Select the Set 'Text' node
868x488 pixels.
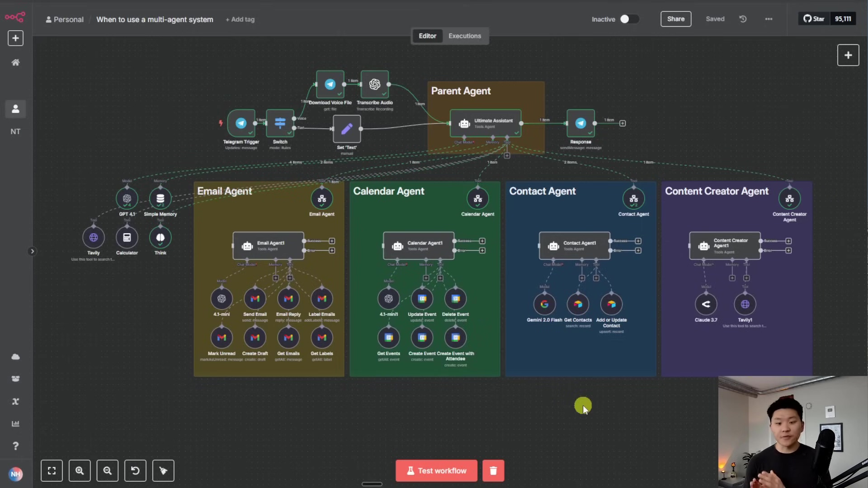tap(346, 130)
